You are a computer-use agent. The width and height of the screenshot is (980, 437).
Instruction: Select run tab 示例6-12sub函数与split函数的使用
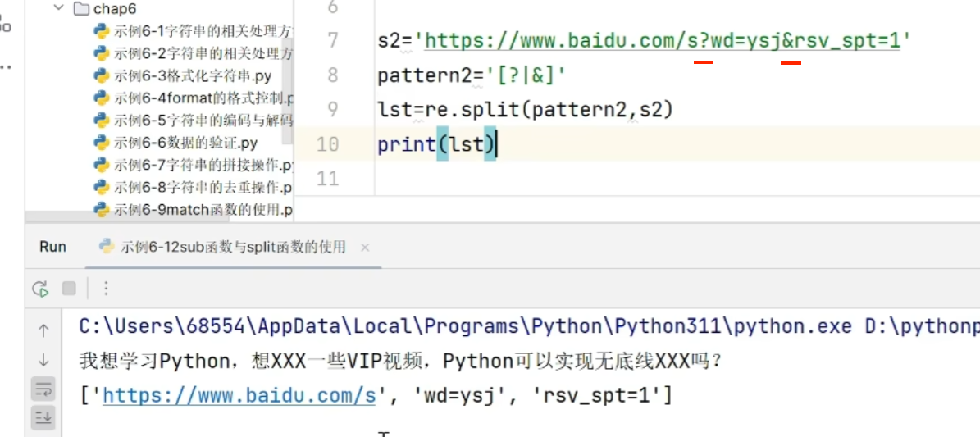click(233, 247)
